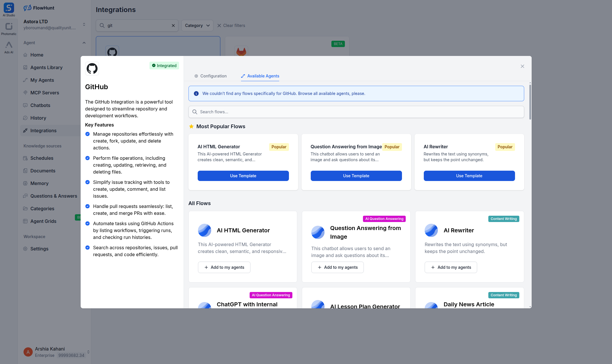The width and height of the screenshot is (612, 364).
Task: Use Template for AI HTML Generator
Action: tap(243, 176)
